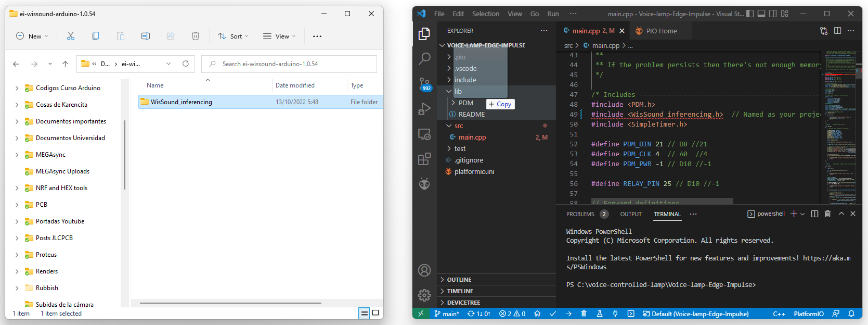Click PlatformIO Build checkmark in status bar
Image resolution: width=868 pixels, height=325 pixels.
pos(553,314)
